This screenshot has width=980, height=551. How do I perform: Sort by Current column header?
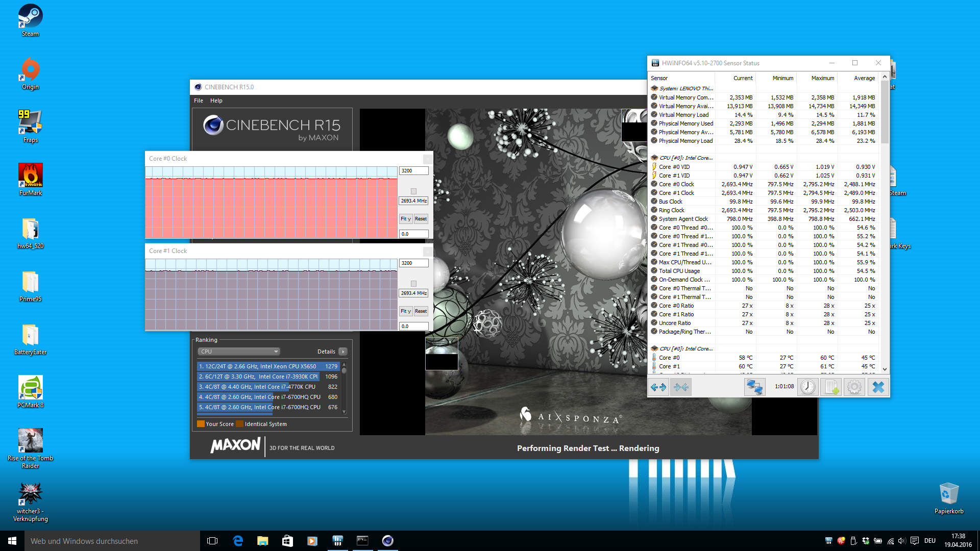(736, 78)
